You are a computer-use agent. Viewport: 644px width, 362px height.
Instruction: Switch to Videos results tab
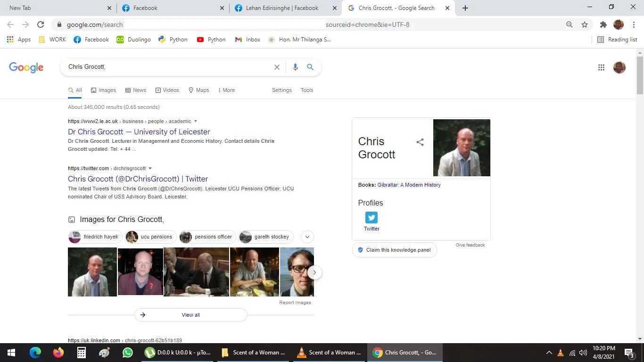click(167, 90)
